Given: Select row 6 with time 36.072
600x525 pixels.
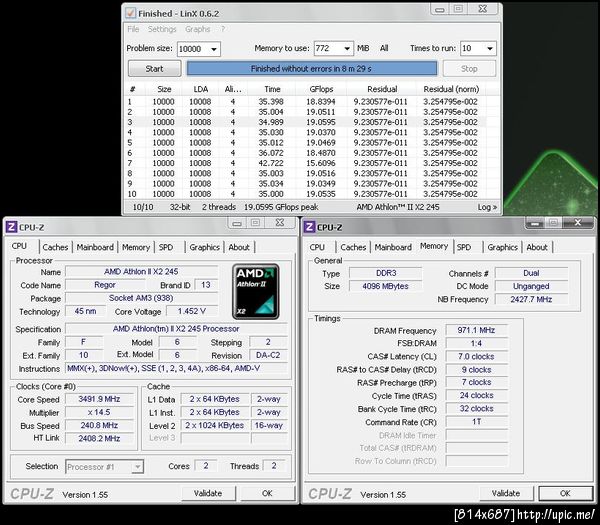Looking at the screenshot, I should pyautogui.click(x=306, y=153).
